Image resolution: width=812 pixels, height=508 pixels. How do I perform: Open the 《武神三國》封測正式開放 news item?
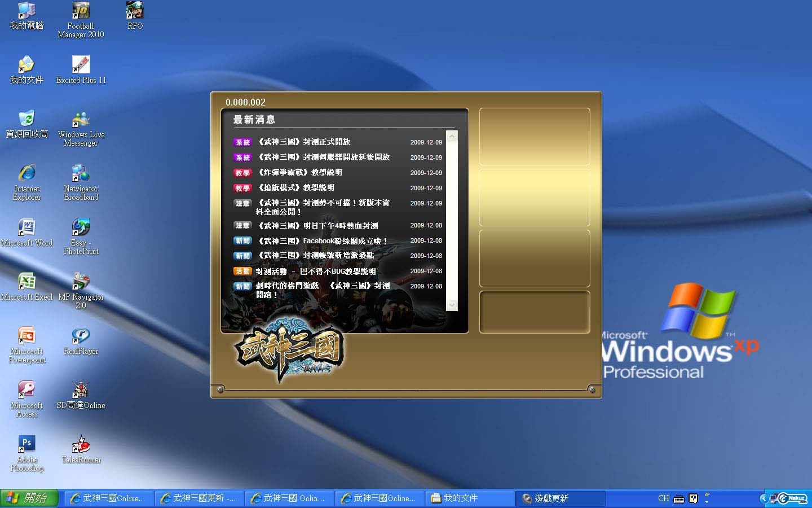coord(304,142)
